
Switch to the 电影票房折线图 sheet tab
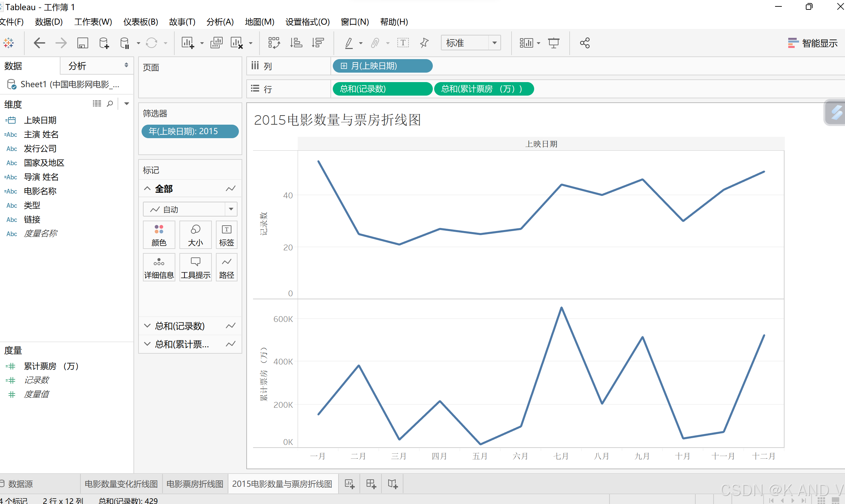(x=195, y=484)
